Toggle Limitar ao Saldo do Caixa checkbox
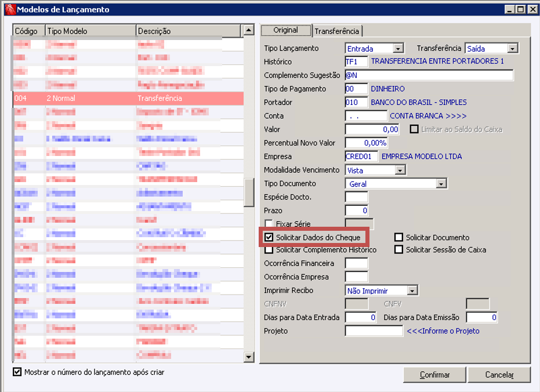Viewport: 540px width, 392px height. coord(414,129)
